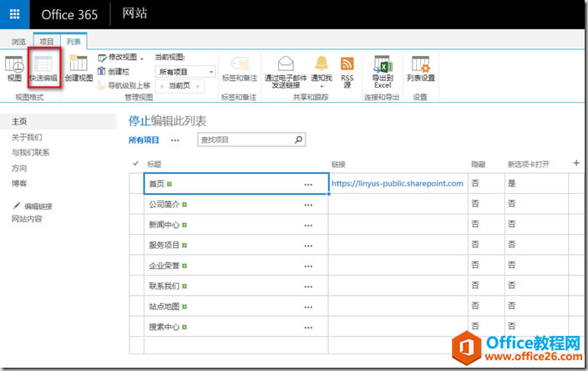
Task: Click the plus icon to add column
Action: pos(575,163)
